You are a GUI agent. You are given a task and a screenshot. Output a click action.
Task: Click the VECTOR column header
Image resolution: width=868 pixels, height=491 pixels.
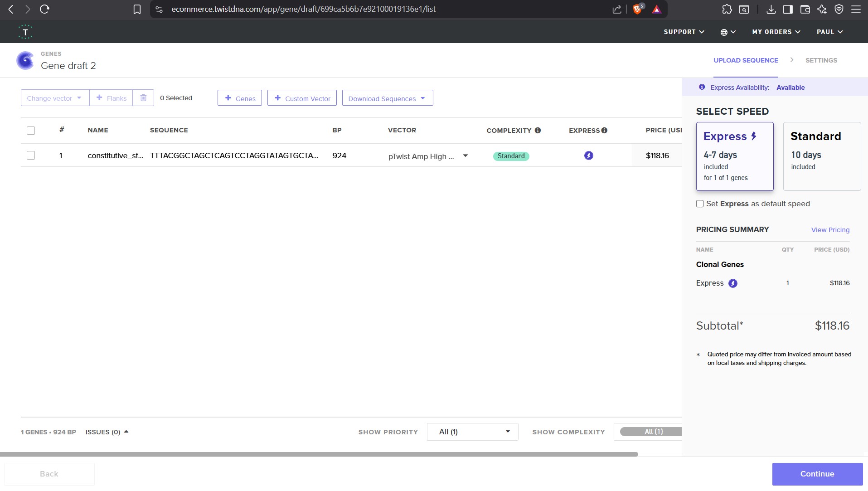402,130
